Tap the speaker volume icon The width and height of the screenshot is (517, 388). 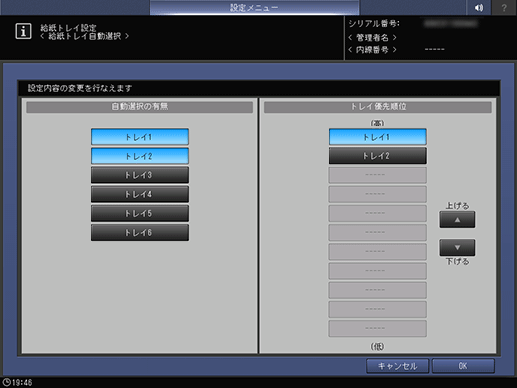(478, 7)
